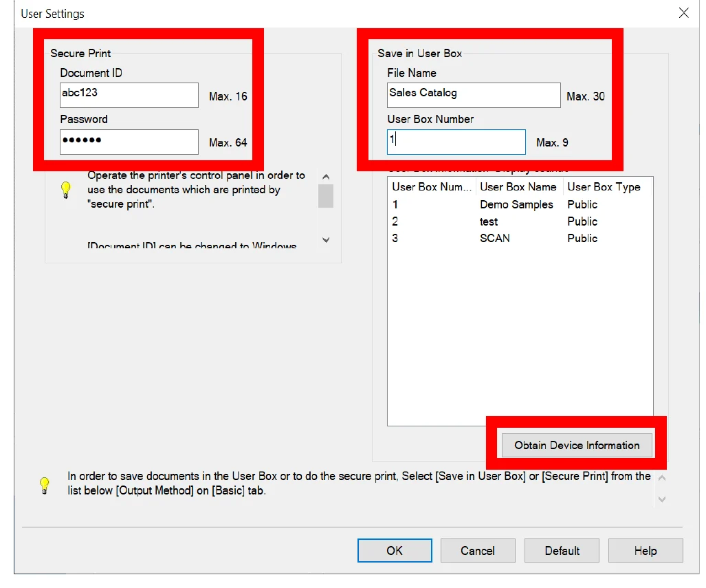The width and height of the screenshot is (706, 588).
Task: Click user box number 3 cell
Action: 395,239
